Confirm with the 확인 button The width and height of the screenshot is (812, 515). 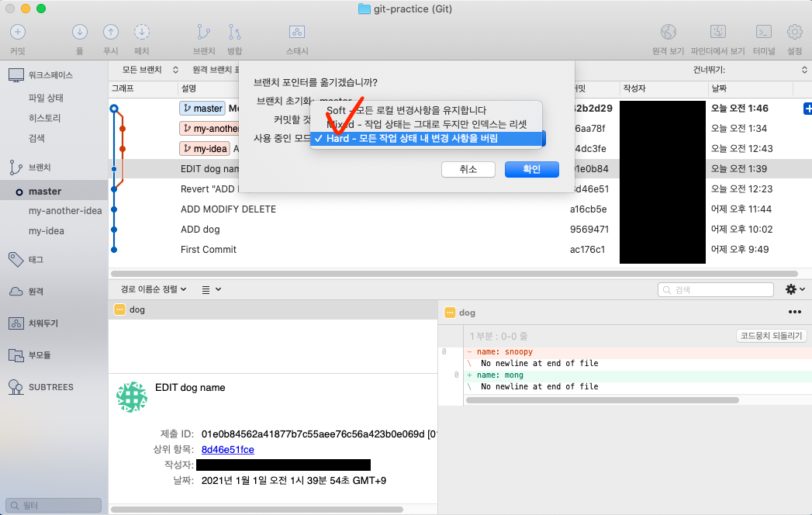(x=532, y=169)
